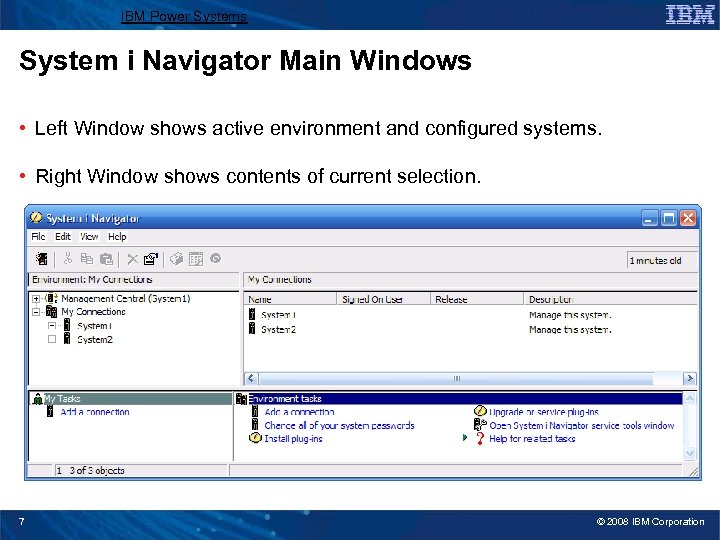This screenshot has width=720, height=540.
Task: Sort by the Name column header
Action: coord(290,299)
